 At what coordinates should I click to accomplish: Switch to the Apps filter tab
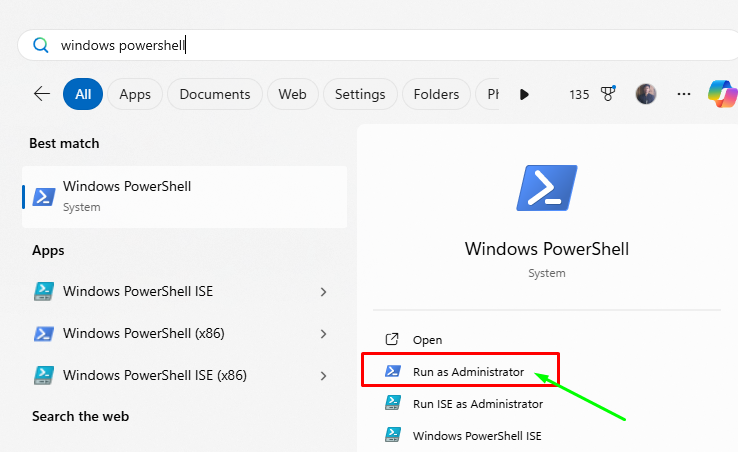(135, 94)
